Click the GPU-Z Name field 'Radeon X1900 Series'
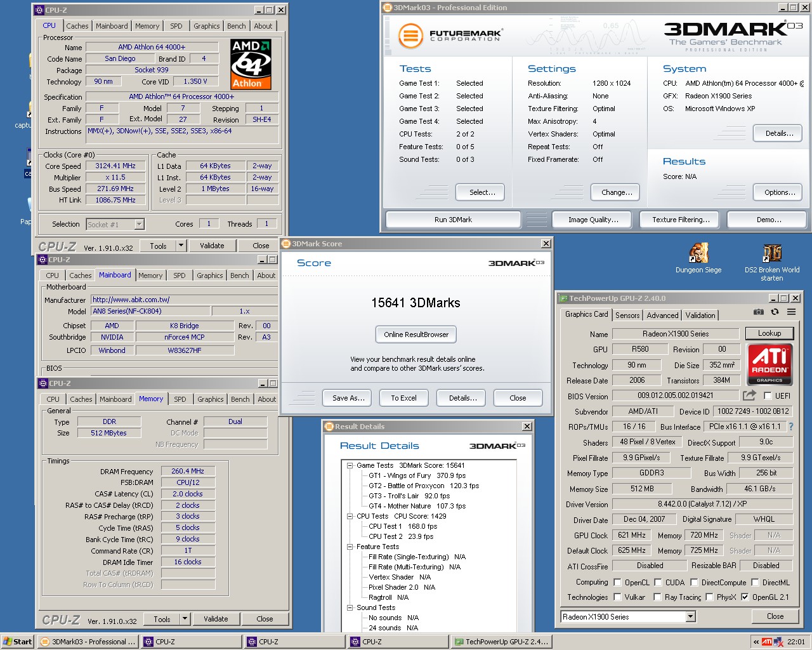Screen dimensions: 812x650 pyautogui.click(x=676, y=334)
